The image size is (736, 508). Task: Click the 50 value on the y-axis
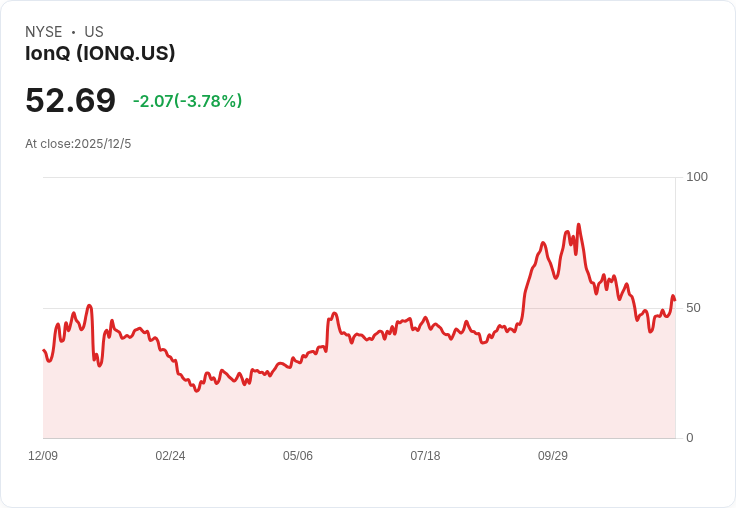coord(693,308)
